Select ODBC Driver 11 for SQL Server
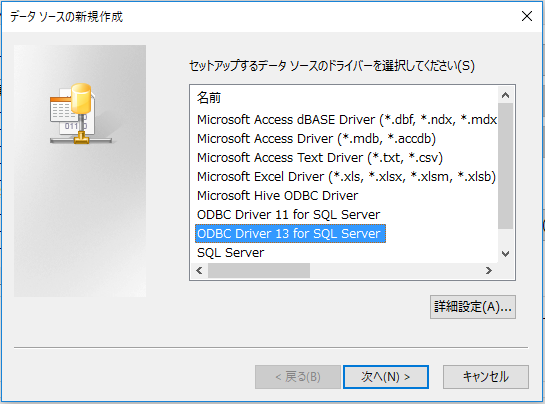Image resolution: width=545 pixels, height=404 pixels. click(x=288, y=215)
